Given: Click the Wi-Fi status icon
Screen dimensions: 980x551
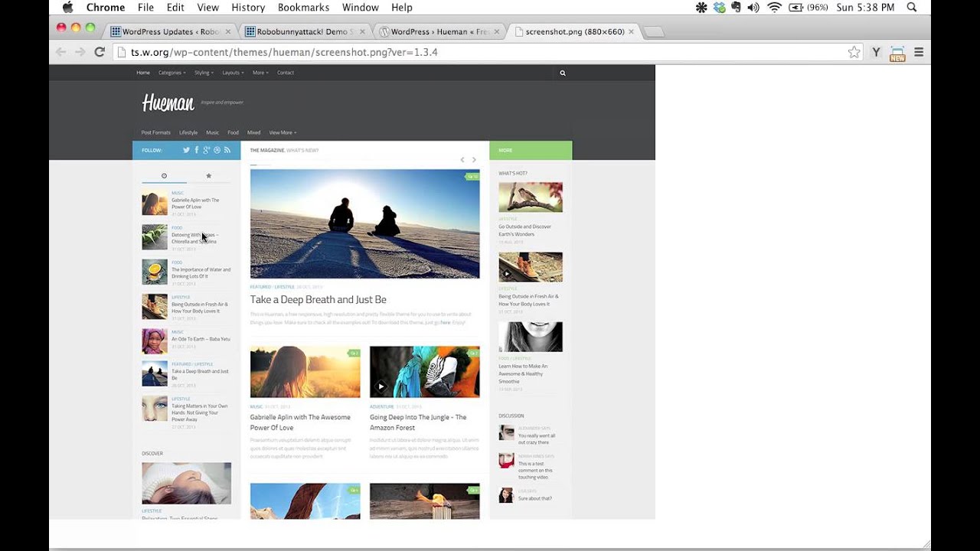Looking at the screenshot, I should point(774,7).
